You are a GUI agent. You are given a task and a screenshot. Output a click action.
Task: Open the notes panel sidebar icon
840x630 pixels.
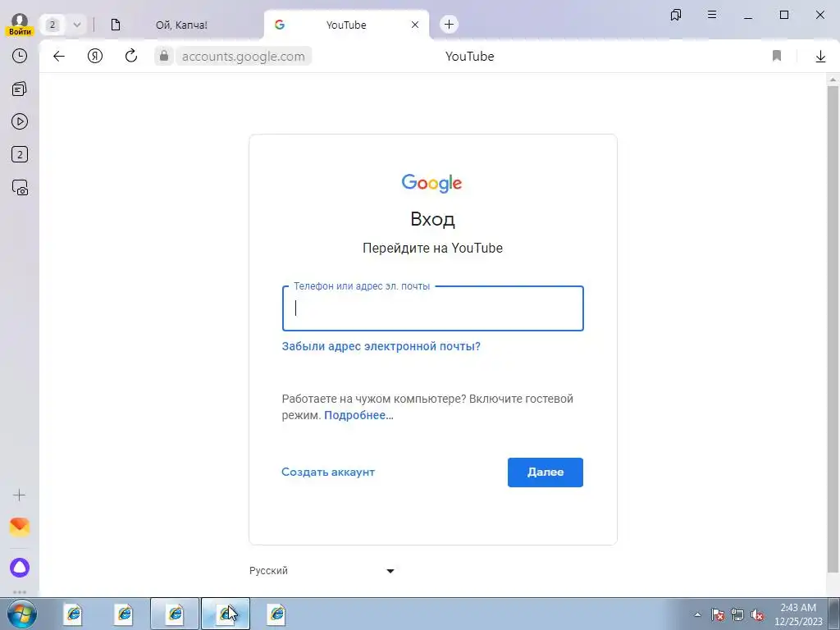point(20,89)
